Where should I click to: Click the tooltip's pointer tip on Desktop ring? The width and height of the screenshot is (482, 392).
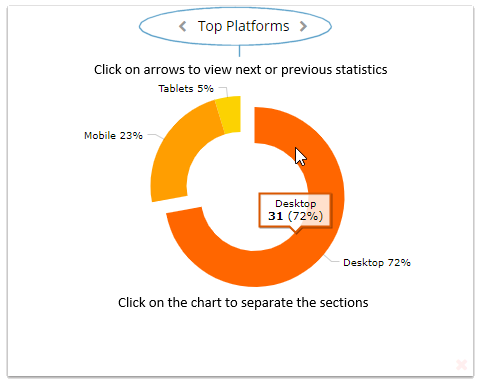click(296, 232)
